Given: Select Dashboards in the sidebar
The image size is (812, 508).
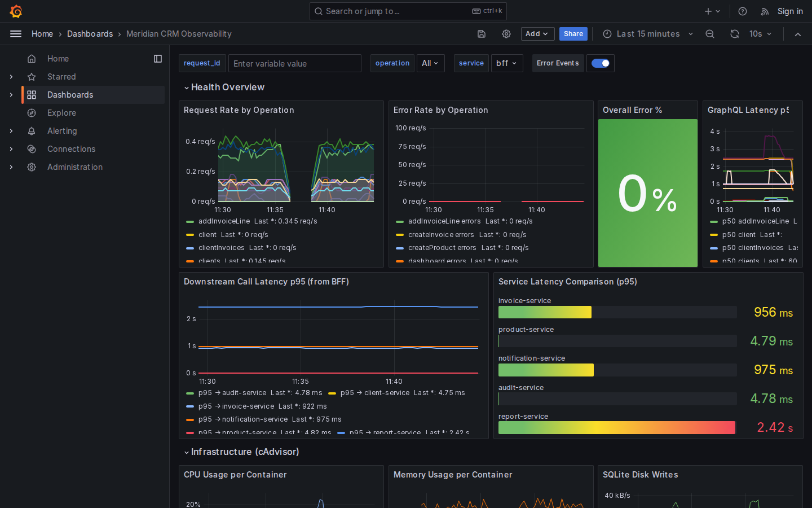Looking at the screenshot, I should [70, 95].
